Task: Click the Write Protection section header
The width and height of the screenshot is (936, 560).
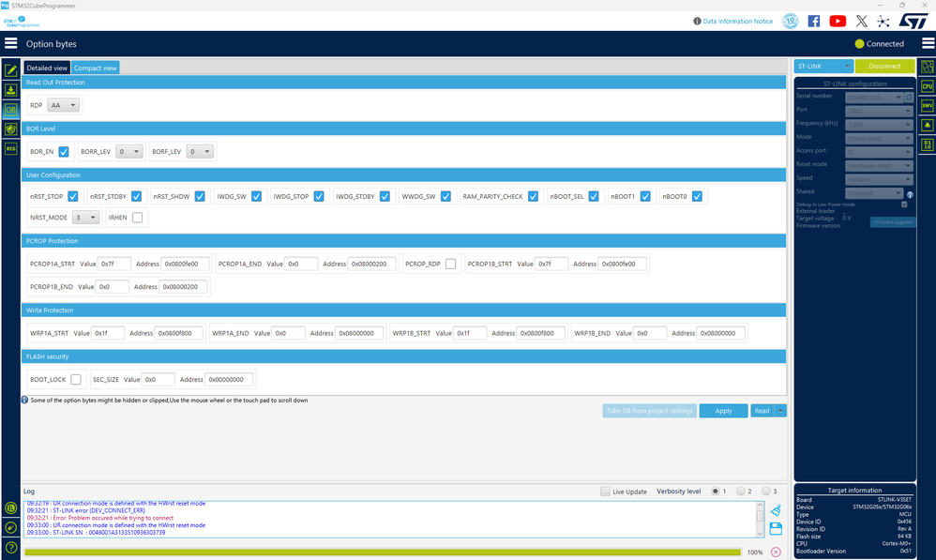Action: tap(404, 310)
